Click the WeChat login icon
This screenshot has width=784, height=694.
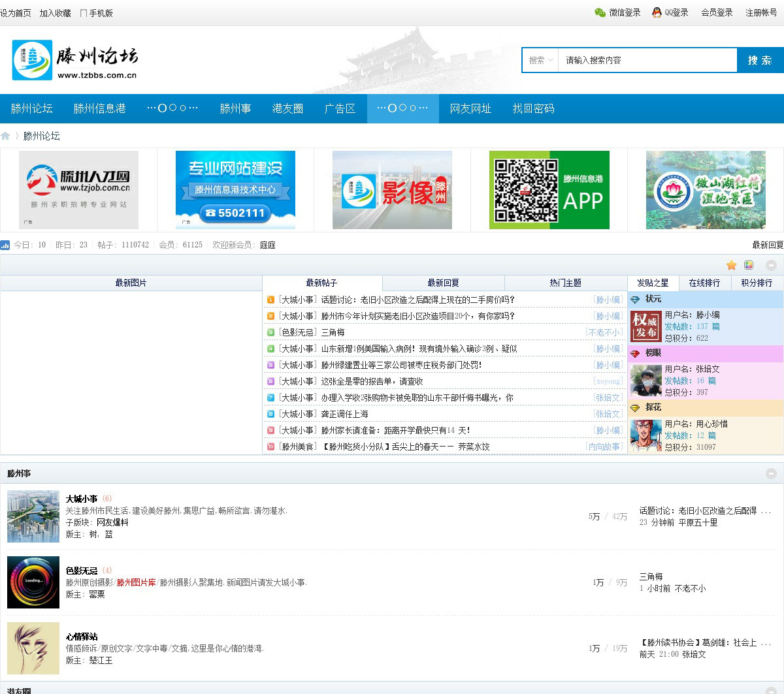[x=600, y=12]
